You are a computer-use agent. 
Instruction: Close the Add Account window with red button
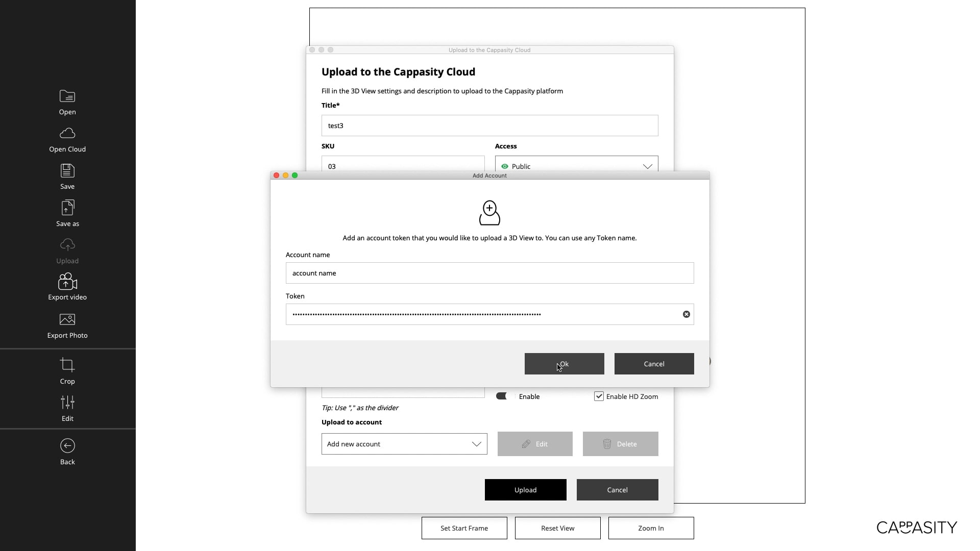(277, 176)
